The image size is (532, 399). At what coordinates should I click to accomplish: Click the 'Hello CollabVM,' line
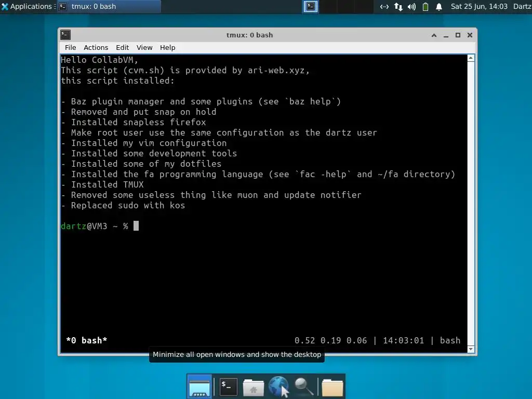[x=99, y=60]
